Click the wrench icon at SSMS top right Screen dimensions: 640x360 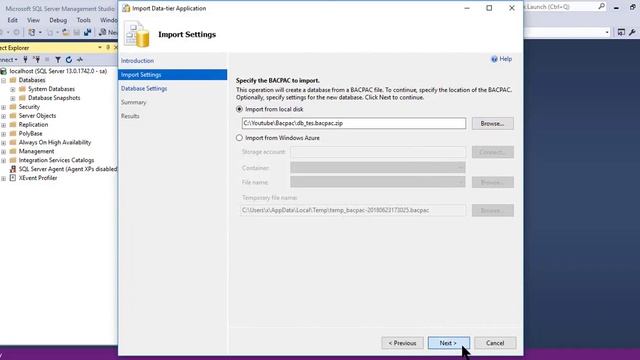[x=632, y=32]
